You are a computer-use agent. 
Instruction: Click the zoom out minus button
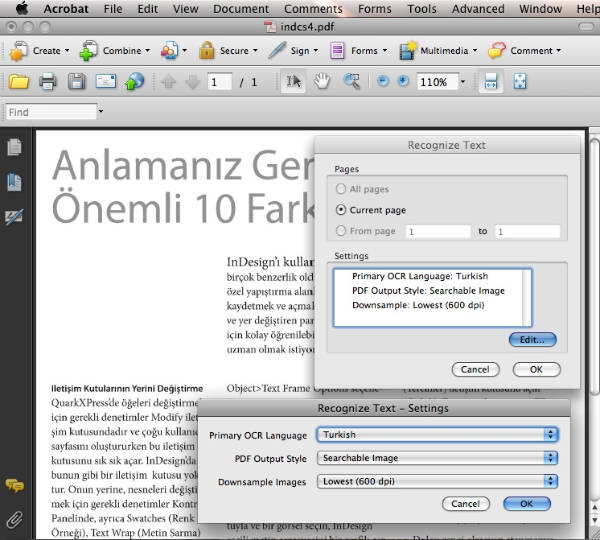383,81
